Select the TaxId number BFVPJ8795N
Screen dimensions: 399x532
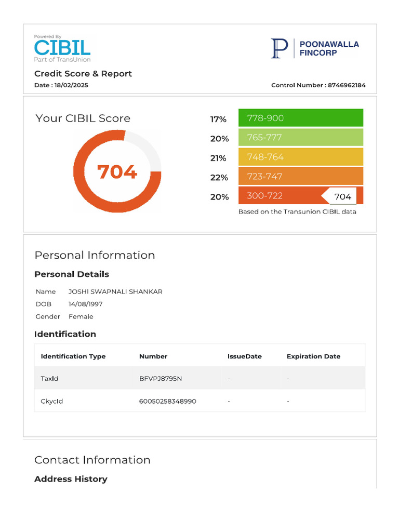(x=161, y=378)
